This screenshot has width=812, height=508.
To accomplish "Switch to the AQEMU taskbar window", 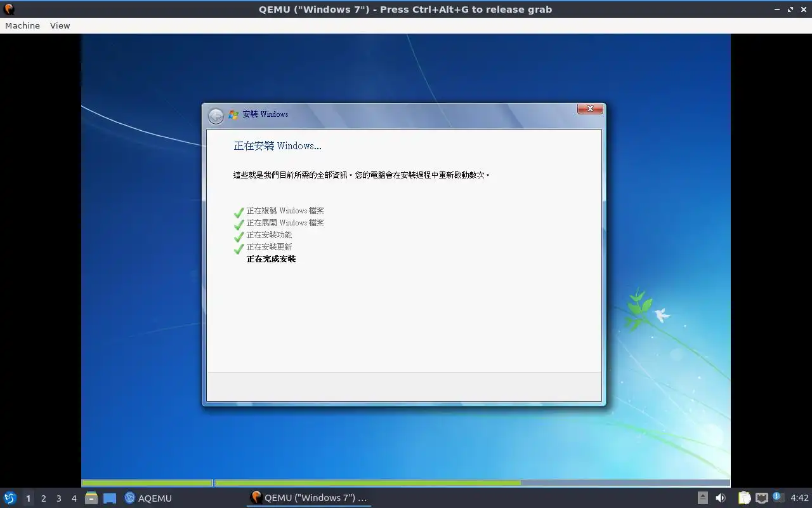I will 148,498.
